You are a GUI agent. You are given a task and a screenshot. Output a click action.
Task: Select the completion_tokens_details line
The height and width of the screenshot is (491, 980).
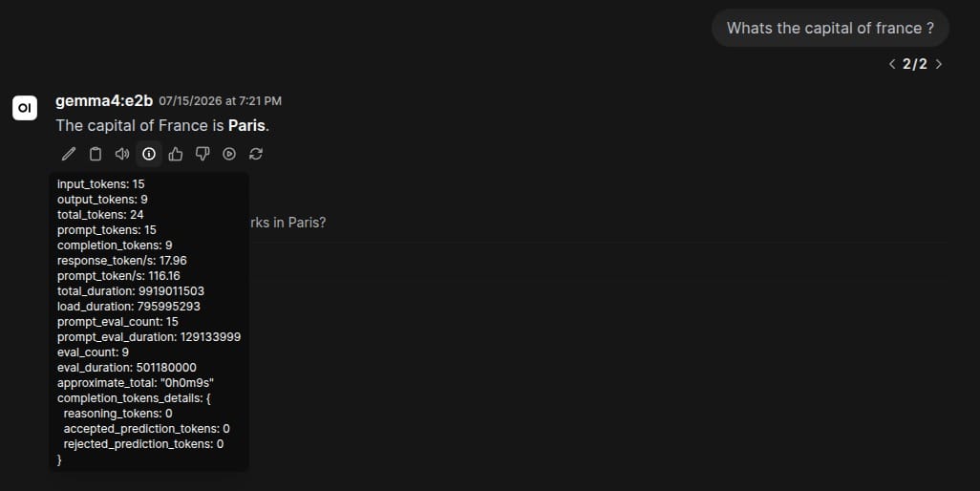click(x=134, y=398)
